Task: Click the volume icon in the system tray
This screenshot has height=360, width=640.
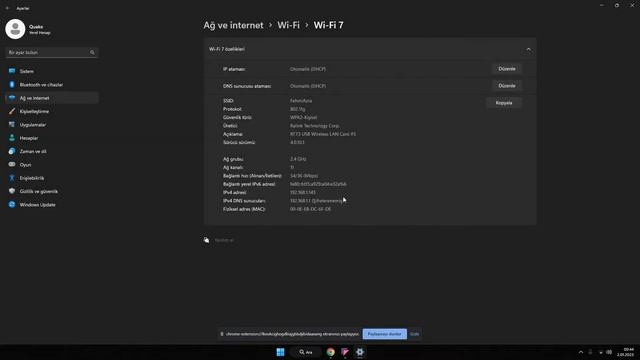Action: 609,352
